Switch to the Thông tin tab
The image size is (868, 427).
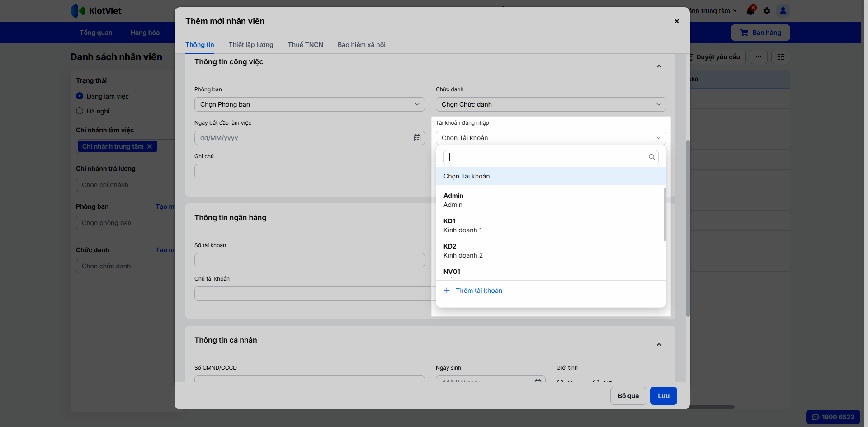[200, 45]
